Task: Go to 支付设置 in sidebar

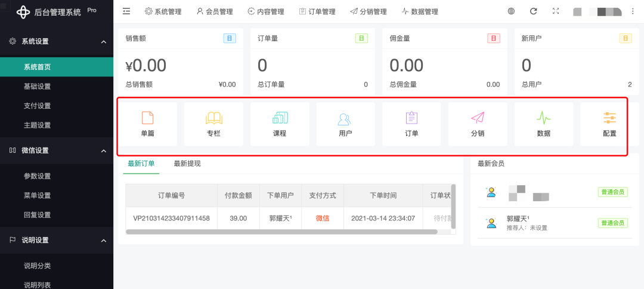Action: pyautogui.click(x=37, y=106)
